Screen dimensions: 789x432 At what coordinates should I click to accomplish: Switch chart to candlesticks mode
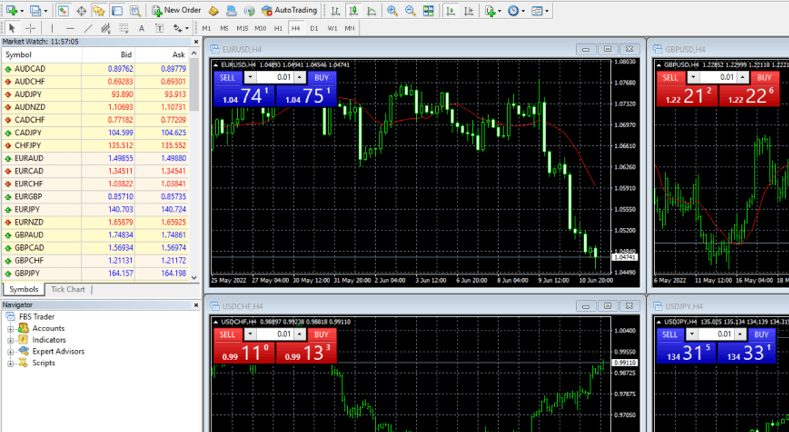point(354,10)
